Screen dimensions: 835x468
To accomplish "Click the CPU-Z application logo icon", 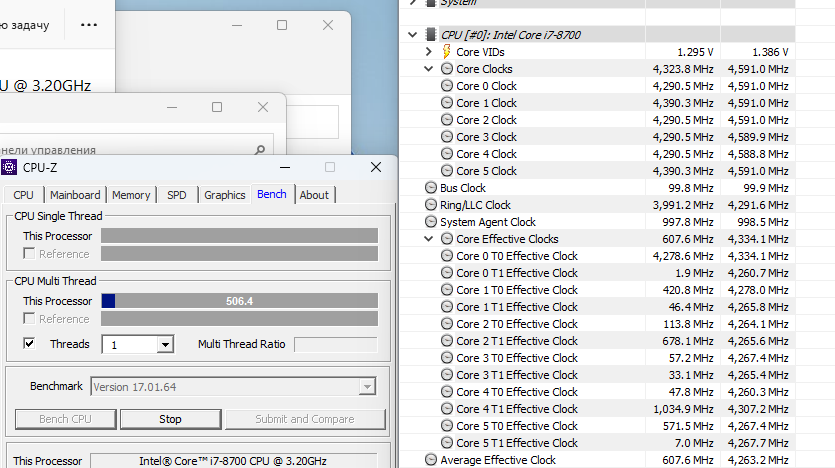I will click(9, 167).
